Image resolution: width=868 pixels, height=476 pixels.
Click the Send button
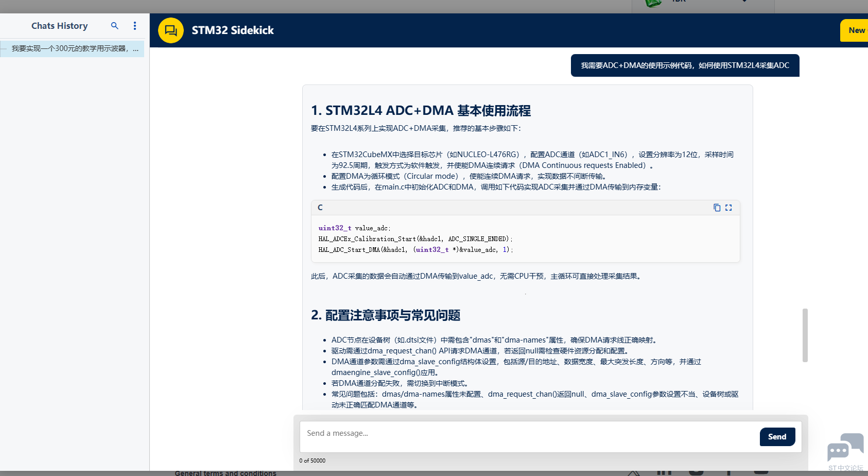point(777,436)
